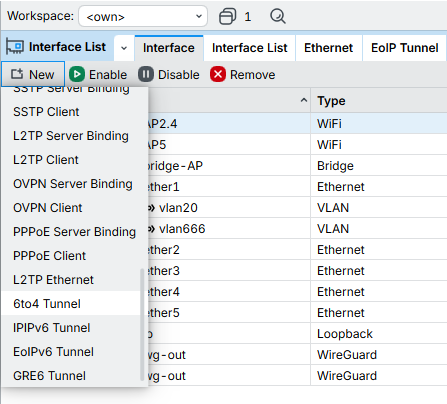Viewport: 447px width, 404px height.
Task: Click the Enable label text
Action: coord(108,75)
